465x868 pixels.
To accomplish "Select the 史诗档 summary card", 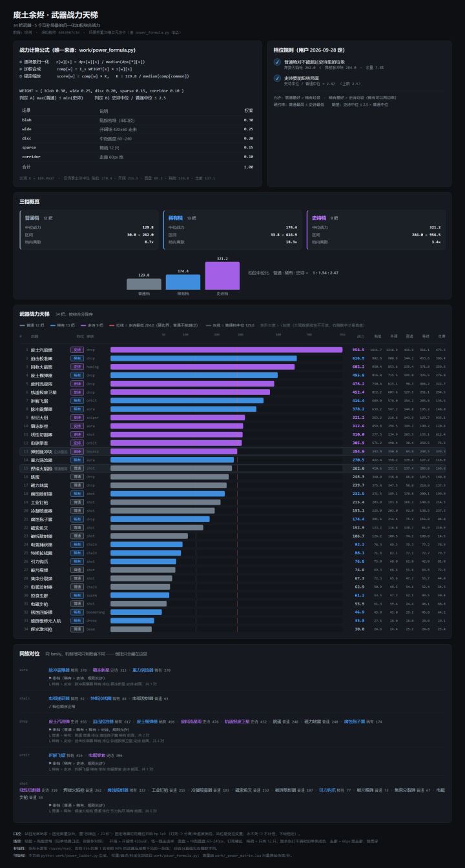I will tap(376, 230).
